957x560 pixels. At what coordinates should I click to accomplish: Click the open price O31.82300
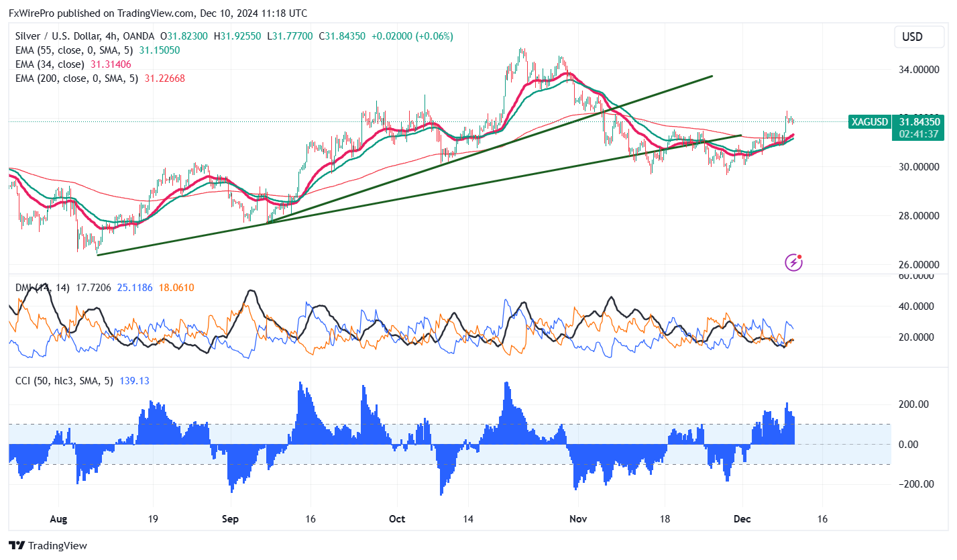185,36
